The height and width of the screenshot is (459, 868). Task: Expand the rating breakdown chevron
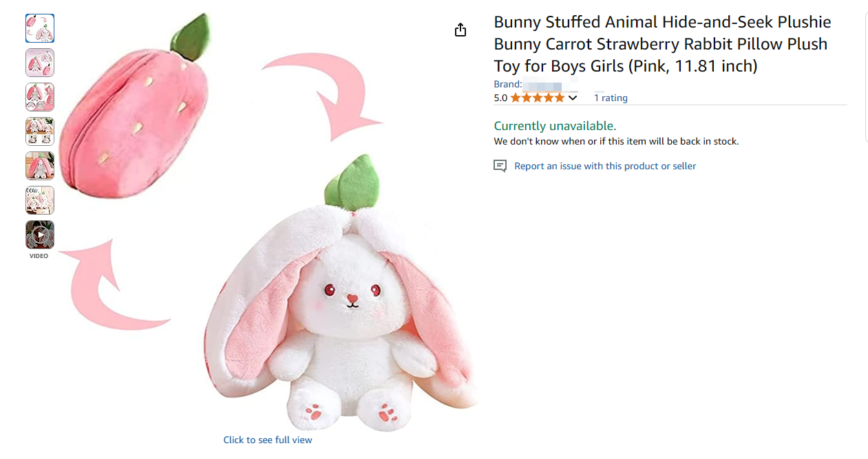[573, 98]
